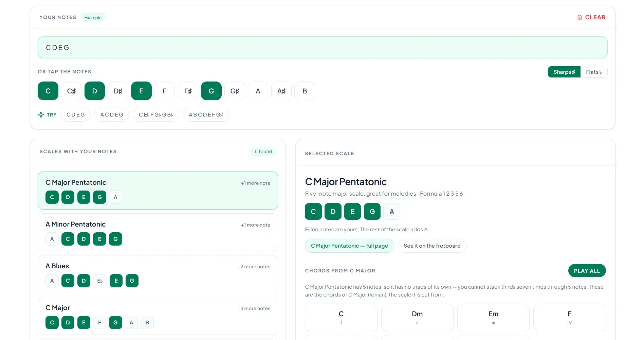Click the B note in C Major card

tap(147, 323)
